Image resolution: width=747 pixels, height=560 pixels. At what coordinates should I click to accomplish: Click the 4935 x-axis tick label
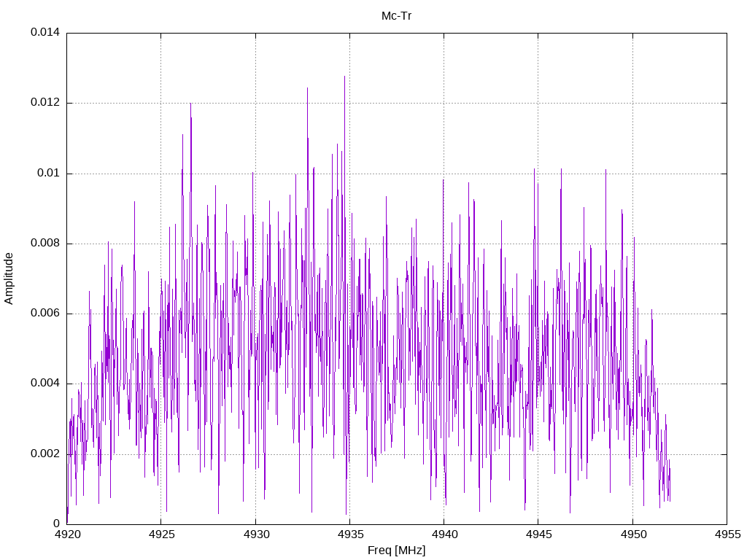point(349,534)
